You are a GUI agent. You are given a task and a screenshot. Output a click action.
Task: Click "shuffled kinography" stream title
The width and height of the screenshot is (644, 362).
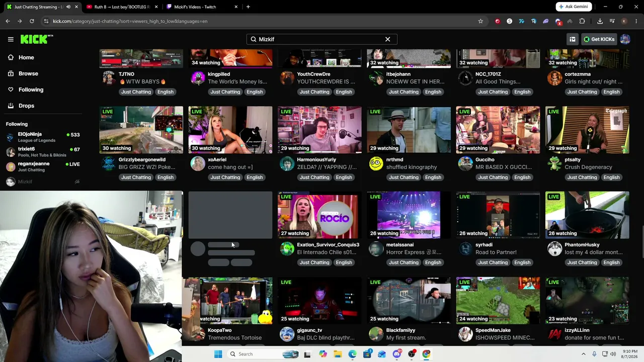(x=412, y=167)
